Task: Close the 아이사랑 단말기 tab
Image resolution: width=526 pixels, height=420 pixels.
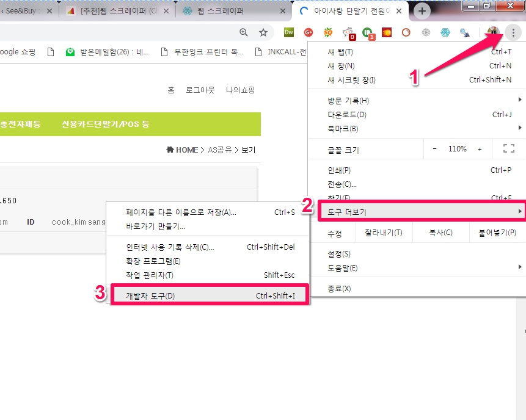Action: (x=399, y=11)
